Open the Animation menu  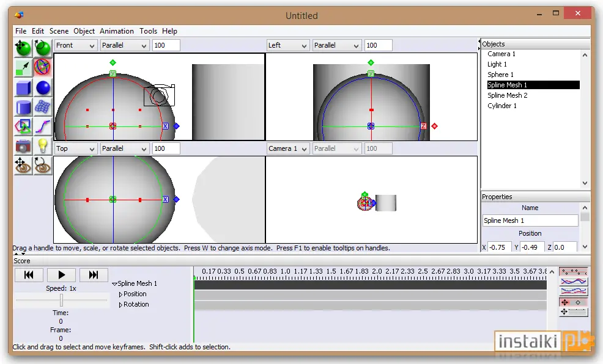click(x=117, y=31)
